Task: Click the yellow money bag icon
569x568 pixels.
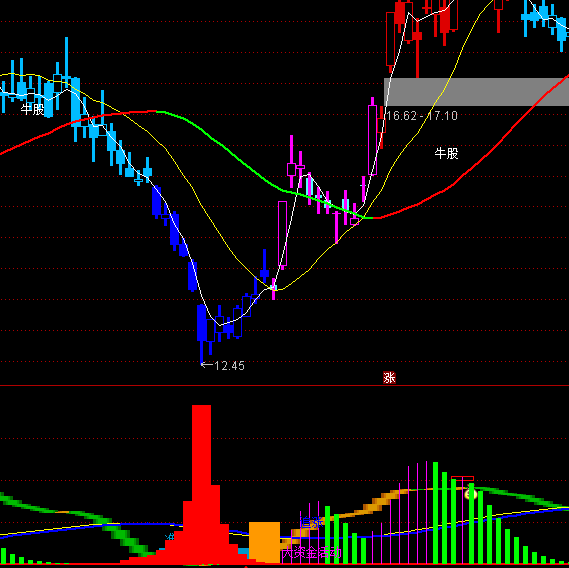Action: click(x=471, y=494)
